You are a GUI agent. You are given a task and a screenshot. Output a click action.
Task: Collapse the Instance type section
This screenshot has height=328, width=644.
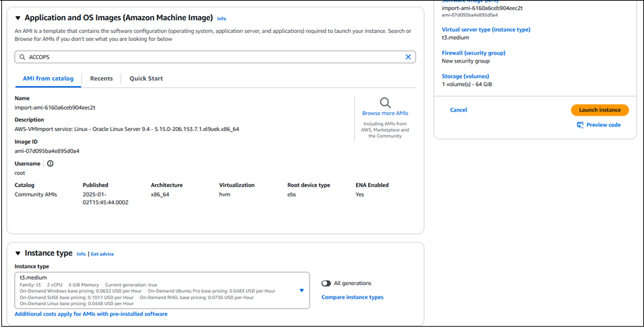tap(17, 253)
